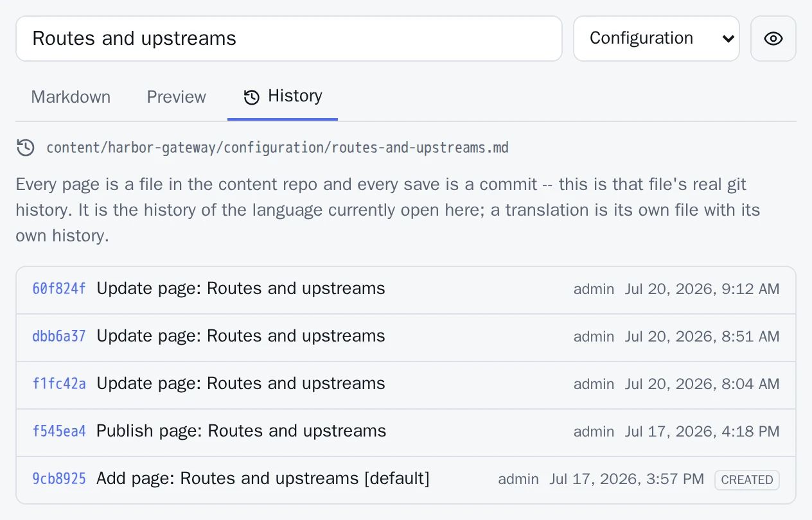Click the update message in the dbb6a37 row
Viewport: 812px width, 520px height.
[241, 336]
